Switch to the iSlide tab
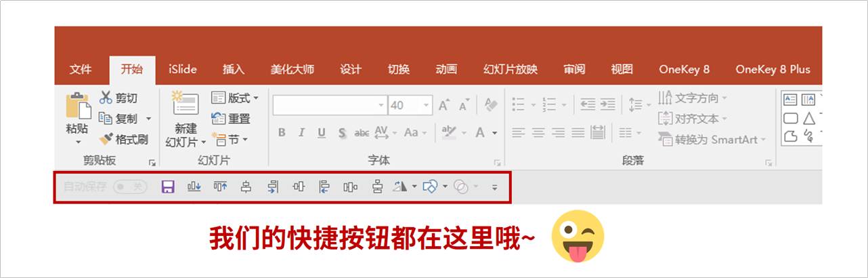The image size is (868, 278). (183, 69)
